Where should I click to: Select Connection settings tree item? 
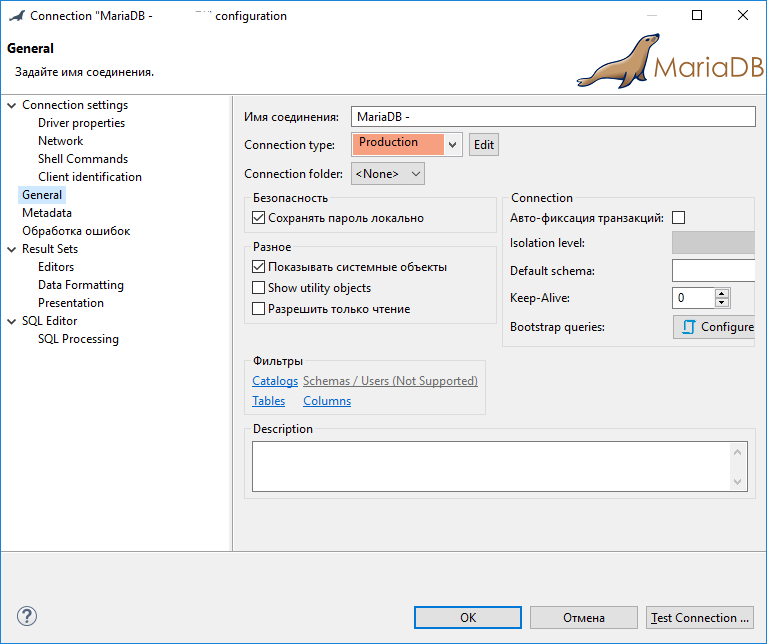75,105
